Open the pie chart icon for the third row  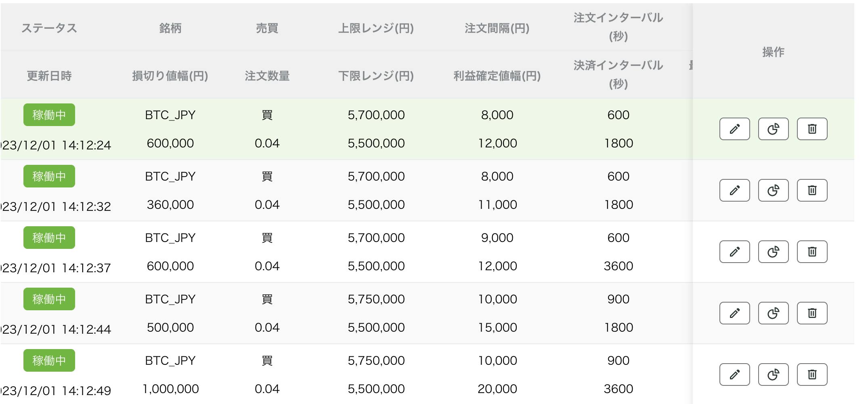pos(773,251)
